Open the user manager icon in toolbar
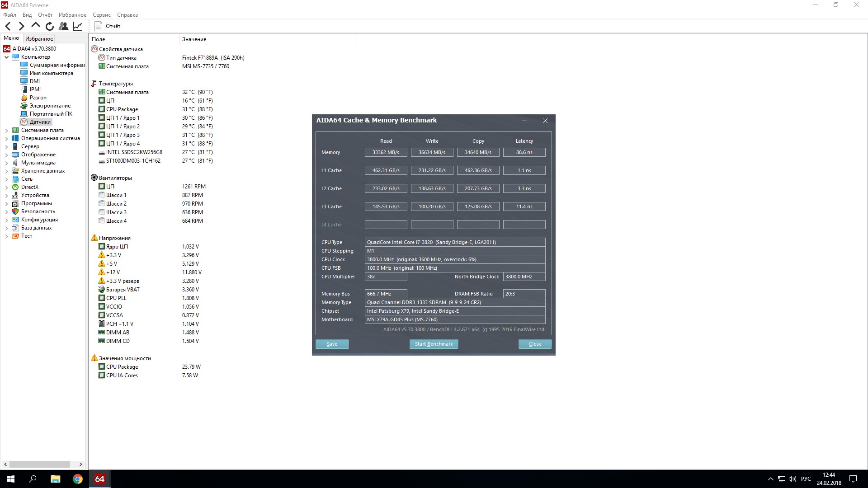Screen dimensions: 868x488 coord(64,26)
